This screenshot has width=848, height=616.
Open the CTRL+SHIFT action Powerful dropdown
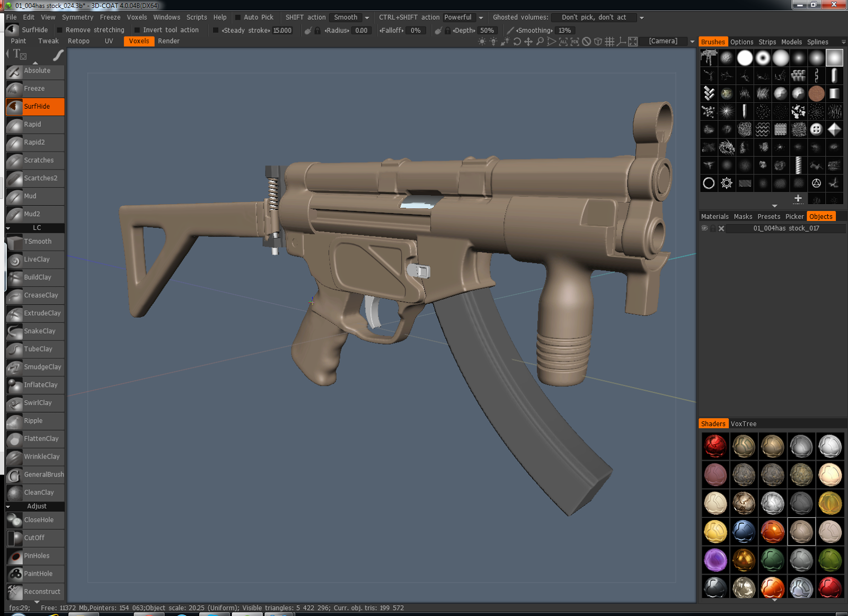481,17
